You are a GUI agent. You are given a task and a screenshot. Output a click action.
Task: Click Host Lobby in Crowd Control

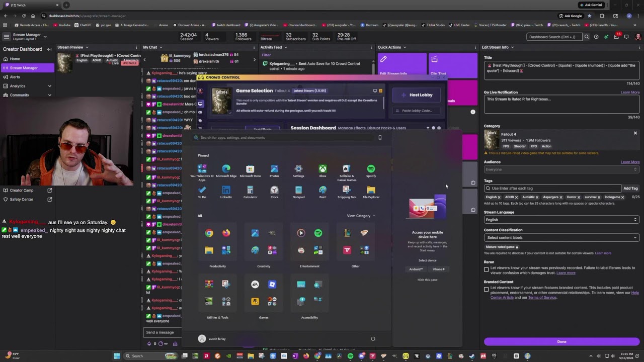(417, 95)
